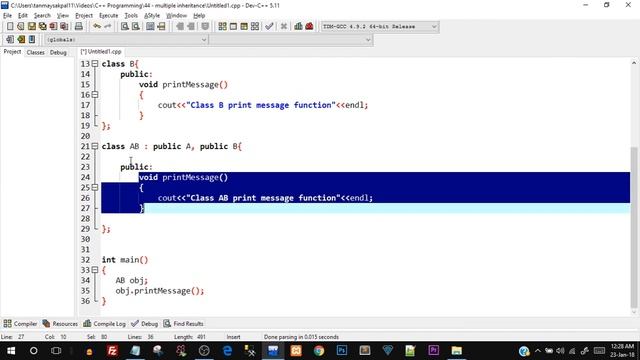
Task: Click the Goto Bookmarks toolbar icon
Action: [x=32, y=40]
